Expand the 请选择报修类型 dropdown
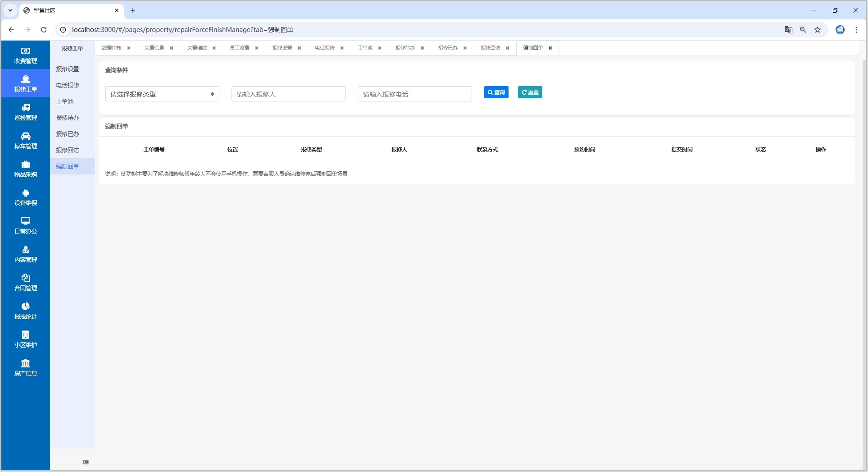The width and height of the screenshot is (868, 472). [162, 94]
